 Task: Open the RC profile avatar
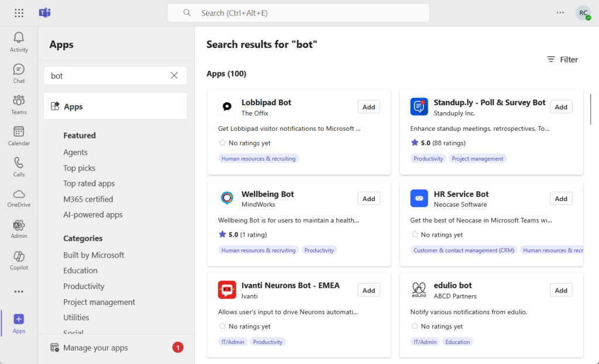click(583, 13)
